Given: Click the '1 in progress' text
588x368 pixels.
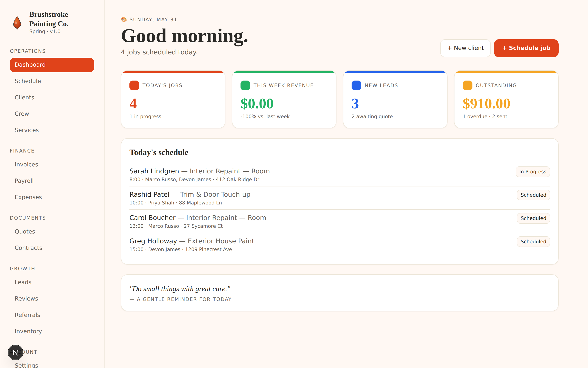Looking at the screenshot, I should pos(145,117).
